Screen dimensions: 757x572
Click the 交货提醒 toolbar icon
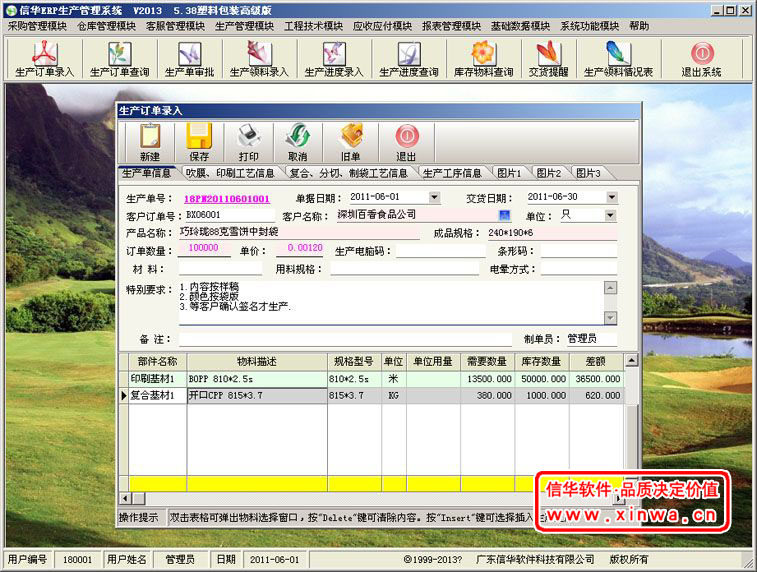(548, 59)
